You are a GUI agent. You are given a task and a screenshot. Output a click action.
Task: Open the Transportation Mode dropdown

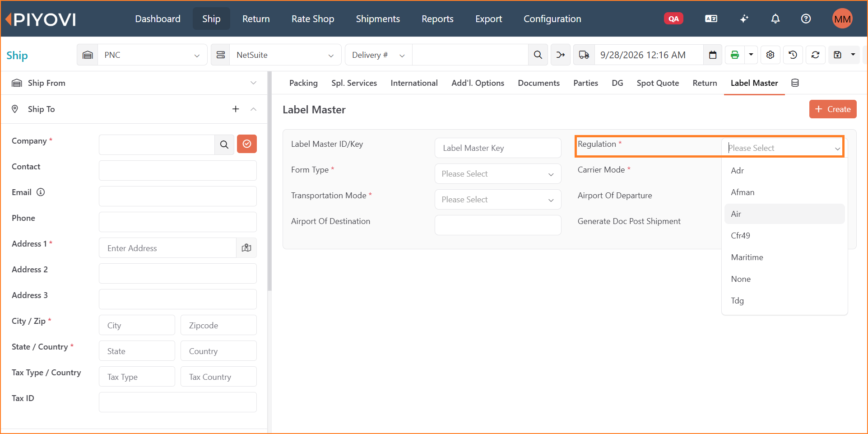point(498,200)
